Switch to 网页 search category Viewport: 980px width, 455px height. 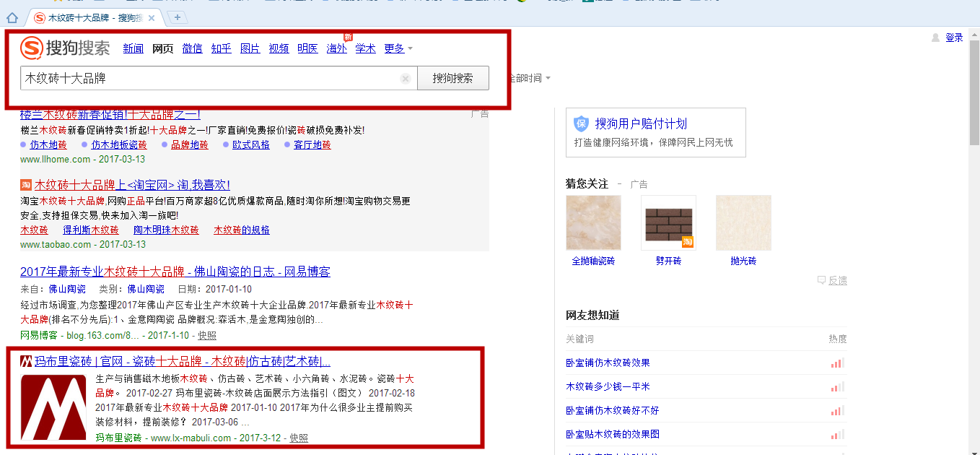click(x=162, y=48)
